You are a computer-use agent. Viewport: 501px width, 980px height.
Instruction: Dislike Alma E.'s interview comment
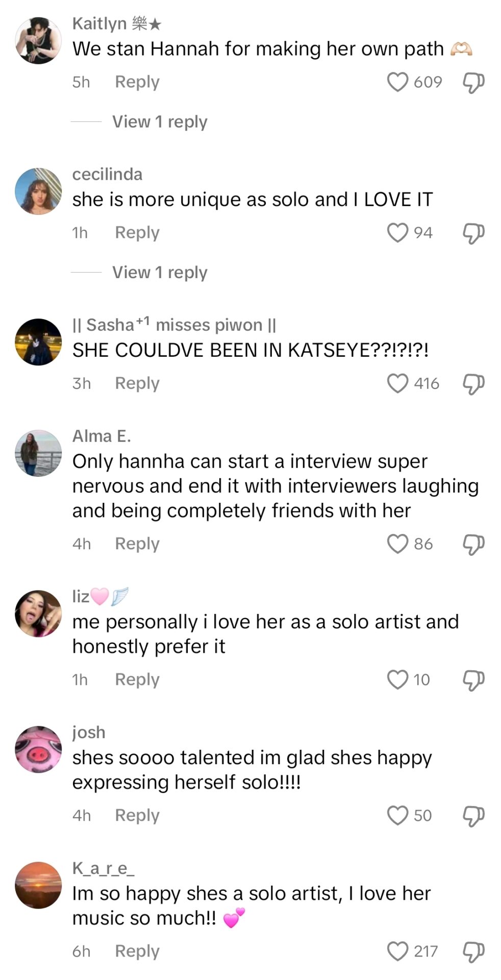tap(473, 544)
